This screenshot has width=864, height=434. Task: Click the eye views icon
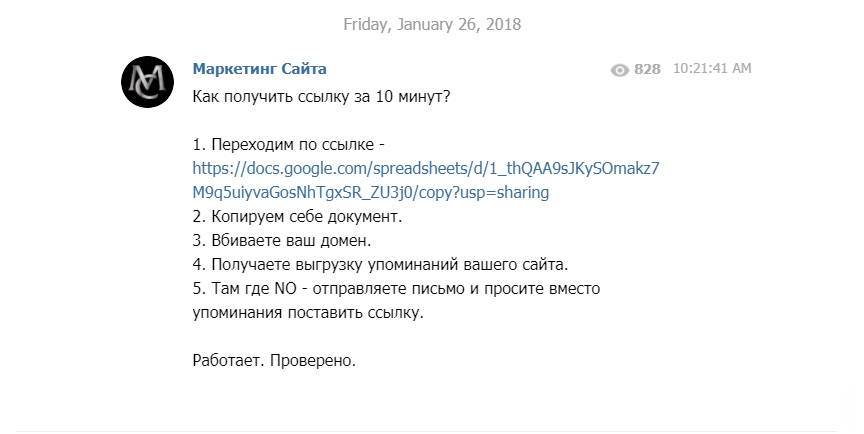[620, 70]
